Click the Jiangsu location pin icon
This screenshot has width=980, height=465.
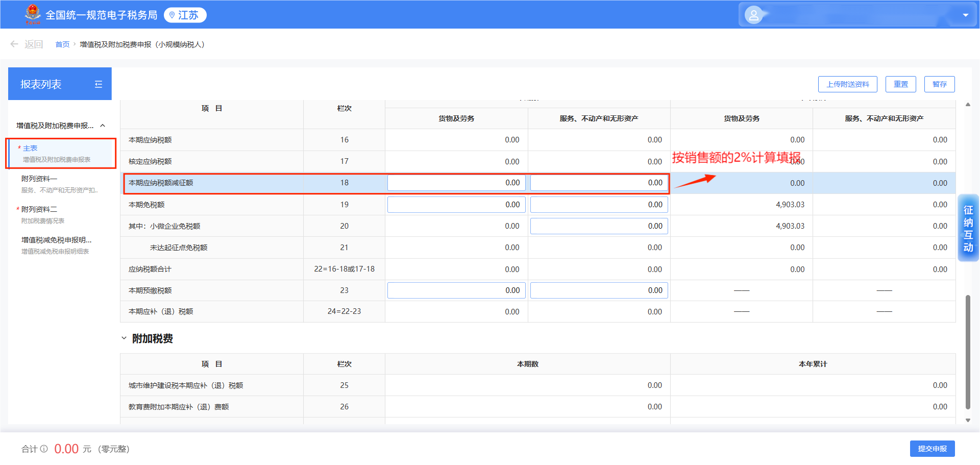tap(172, 15)
